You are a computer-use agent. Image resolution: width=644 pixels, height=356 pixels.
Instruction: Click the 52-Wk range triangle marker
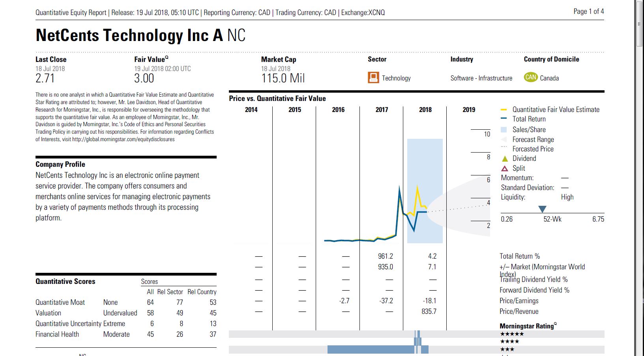542,209
